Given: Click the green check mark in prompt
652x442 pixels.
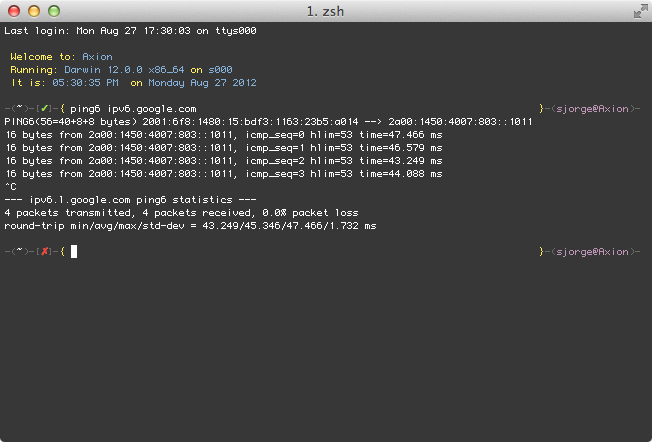Looking at the screenshot, I should point(44,109).
